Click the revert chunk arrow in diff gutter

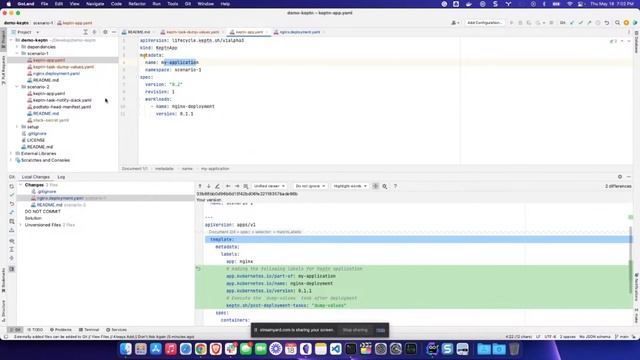pos(198,269)
